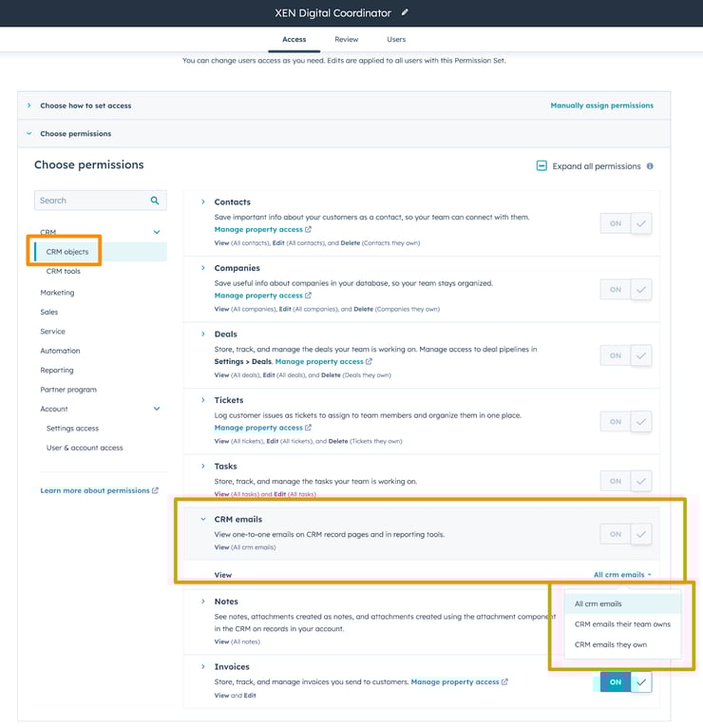Expand the Tickets permission row
The width and height of the screenshot is (703, 728).
(202, 400)
